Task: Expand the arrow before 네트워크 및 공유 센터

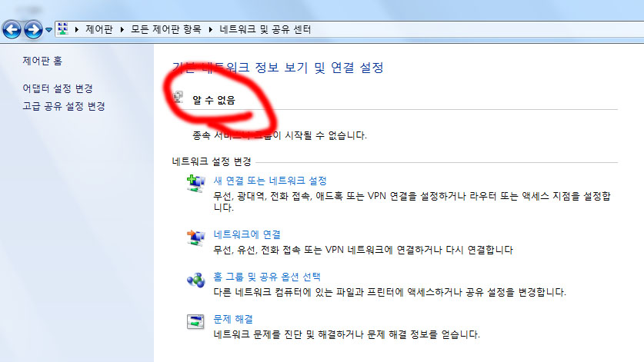Action: (211, 29)
